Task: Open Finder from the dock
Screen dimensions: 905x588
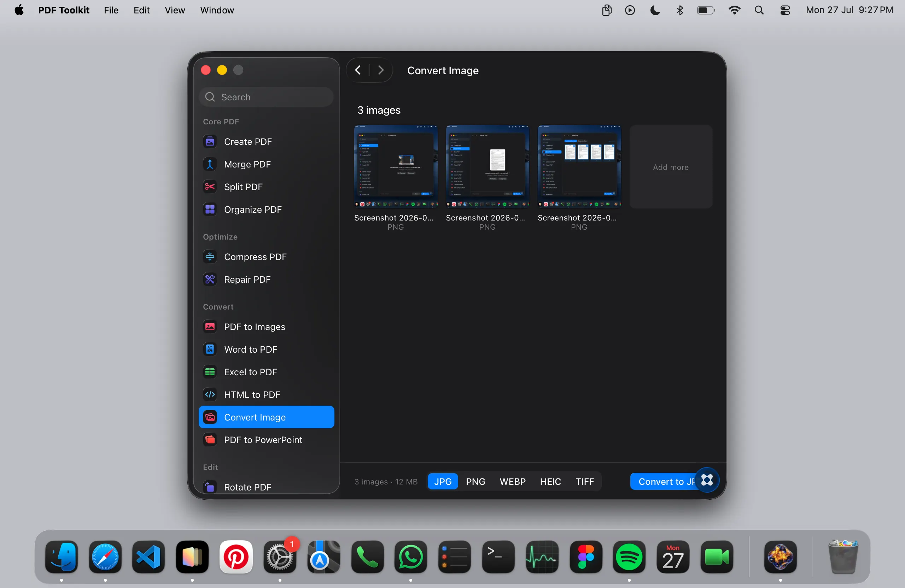Action: click(x=62, y=557)
